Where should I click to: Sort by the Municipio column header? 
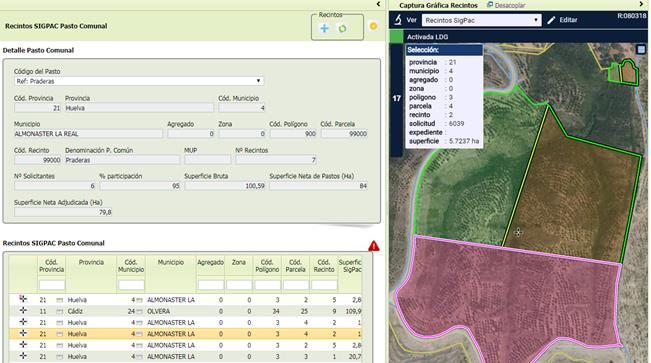click(171, 262)
